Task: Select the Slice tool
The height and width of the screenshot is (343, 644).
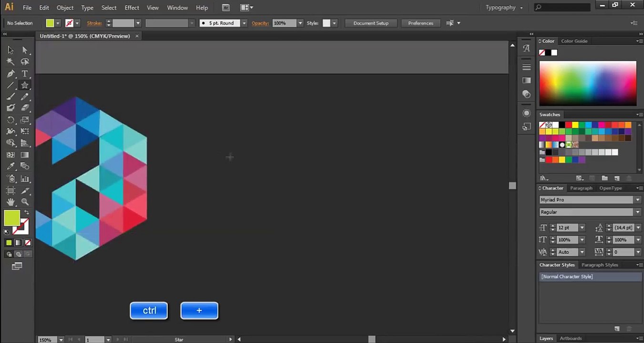Action: pos(25,191)
